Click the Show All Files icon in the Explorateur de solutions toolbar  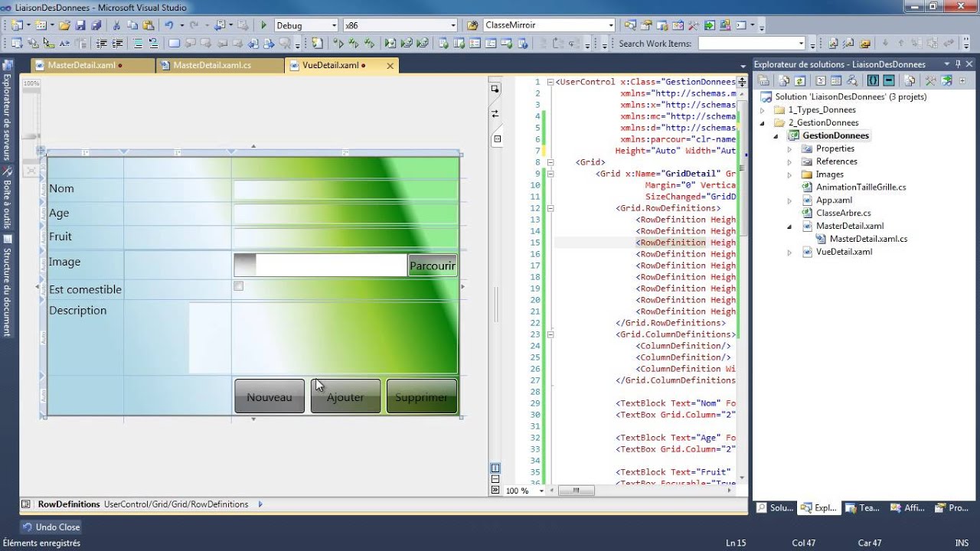[x=784, y=80]
